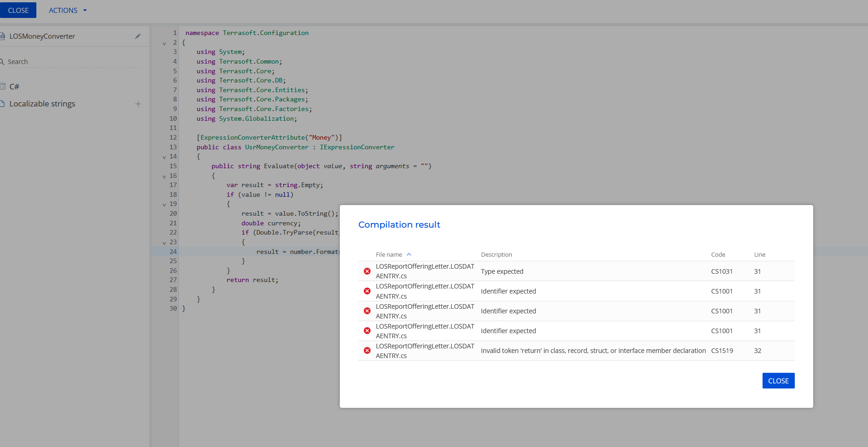Collapse code fold arrow at line 2
Screen dimensions: 868x447
(164, 43)
